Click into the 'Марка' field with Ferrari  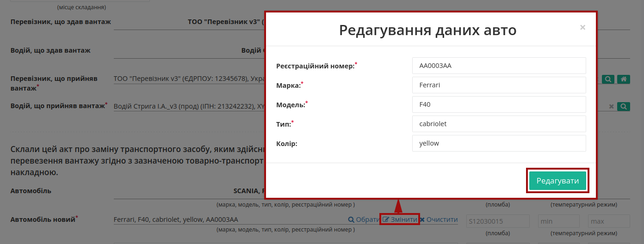[499, 85]
